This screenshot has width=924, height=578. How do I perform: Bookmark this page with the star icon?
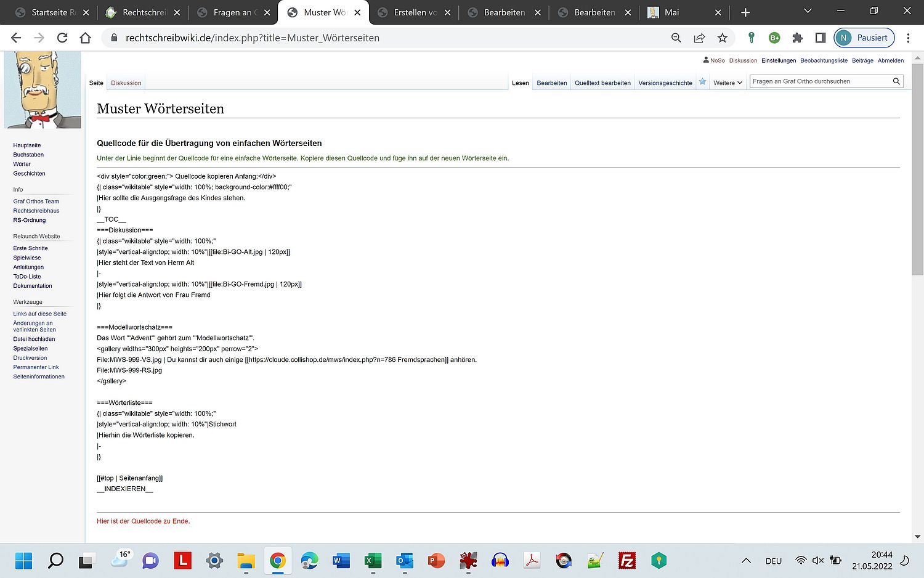(x=723, y=38)
